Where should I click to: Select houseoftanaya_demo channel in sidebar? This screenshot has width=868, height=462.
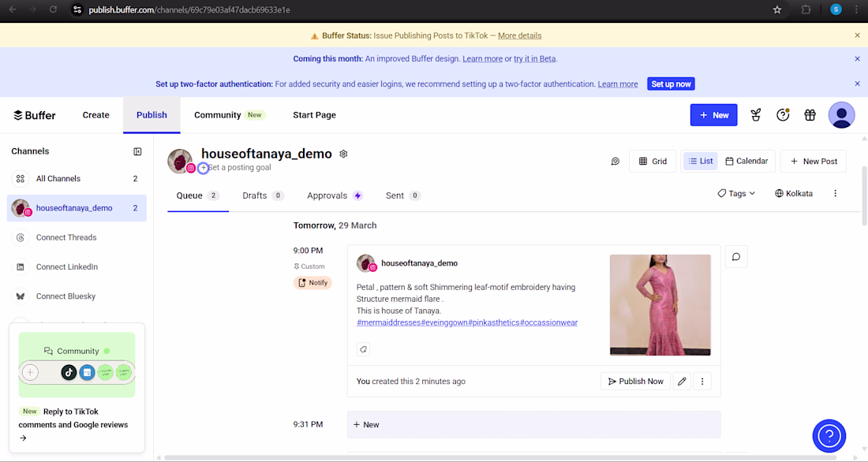pyautogui.click(x=77, y=208)
